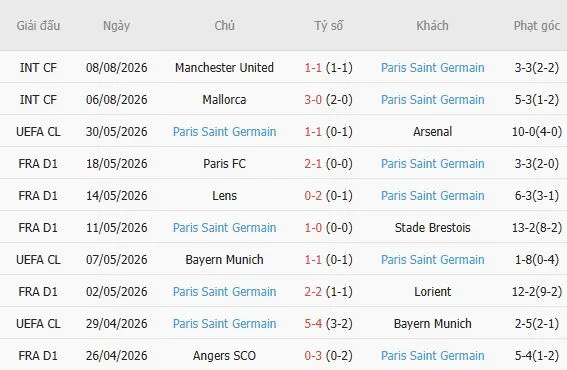The image size is (567, 370).
Task: Click the Giải đấu column header
Action: 38,26
